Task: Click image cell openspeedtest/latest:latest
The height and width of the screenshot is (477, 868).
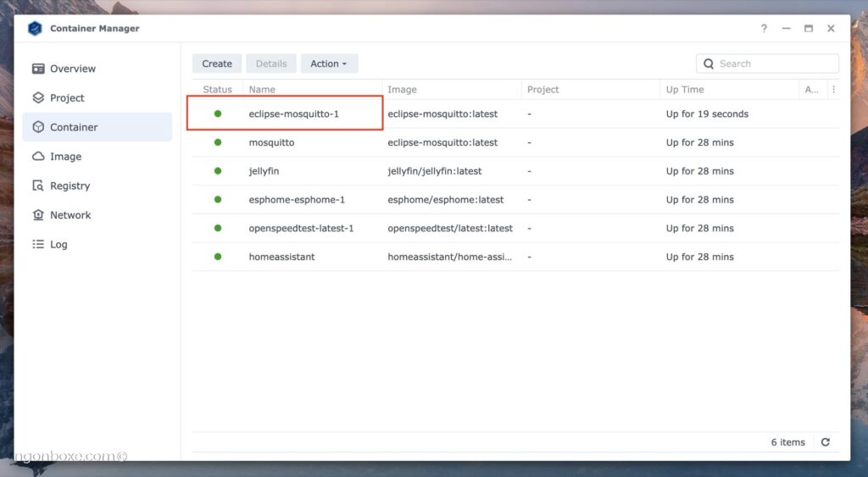Action: click(x=450, y=228)
